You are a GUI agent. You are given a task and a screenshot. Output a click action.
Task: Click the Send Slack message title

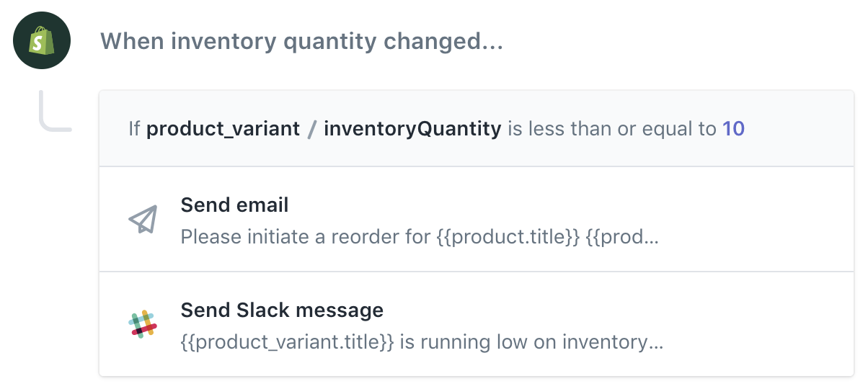tap(282, 310)
